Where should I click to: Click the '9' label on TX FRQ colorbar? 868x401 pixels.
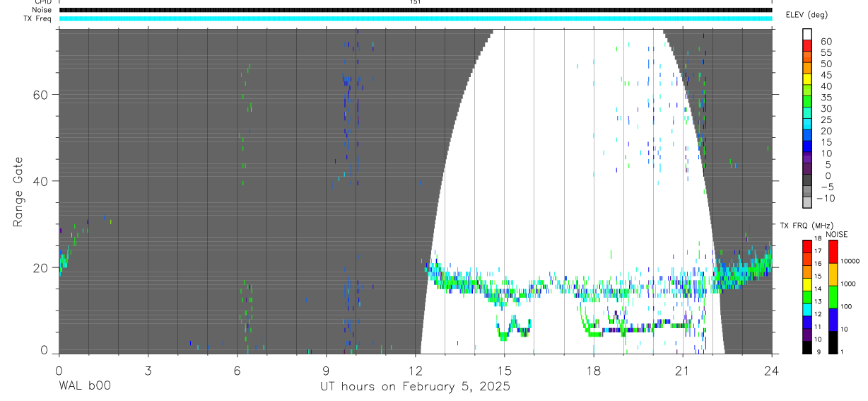[x=819, y=352]
